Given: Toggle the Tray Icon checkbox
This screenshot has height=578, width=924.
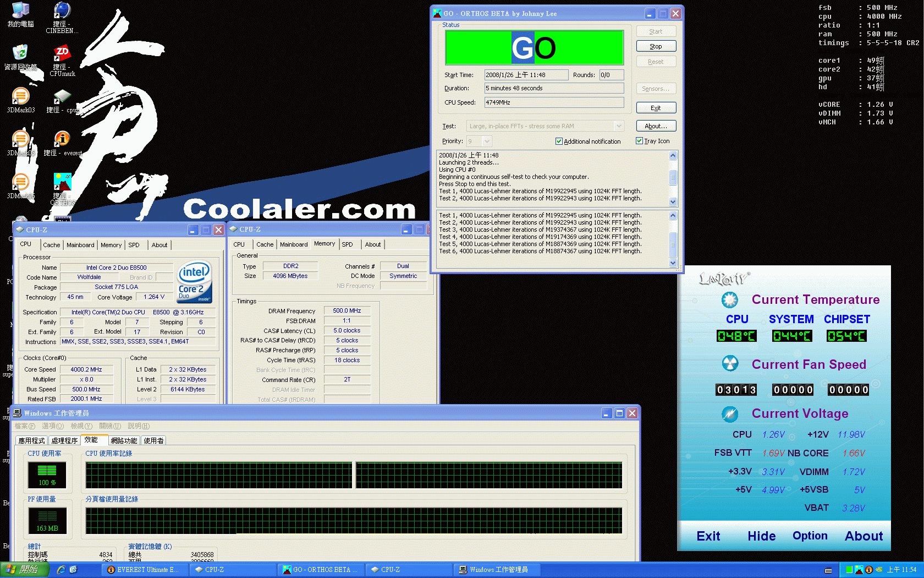Looking at the screenshot, I should point(639,140).
